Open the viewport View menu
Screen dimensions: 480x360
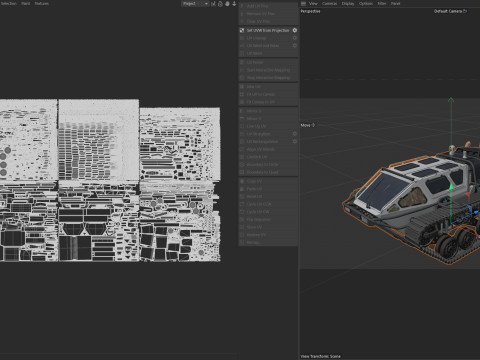[313, 3]
